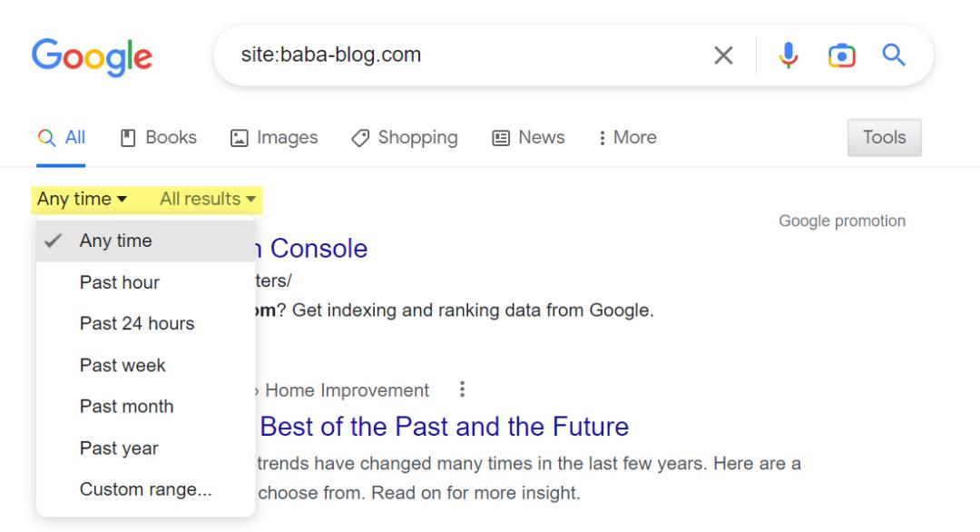The width and height of the screenshot is (980, 532).
Task: Collapse the Any time dropdown
Action: (83, 199)
